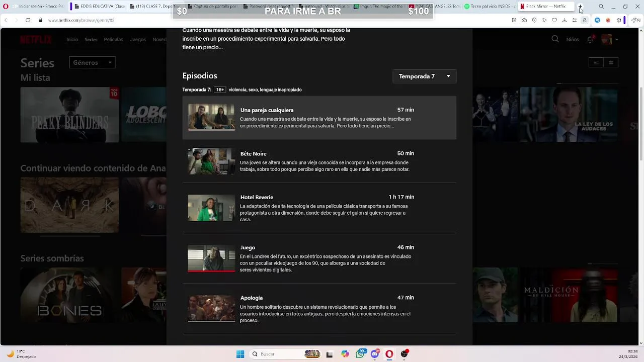The height and width of the screenshot is (362, 644).
Task: Open Peaky Blinders title card in Mi lista
Action: point(69,115)
